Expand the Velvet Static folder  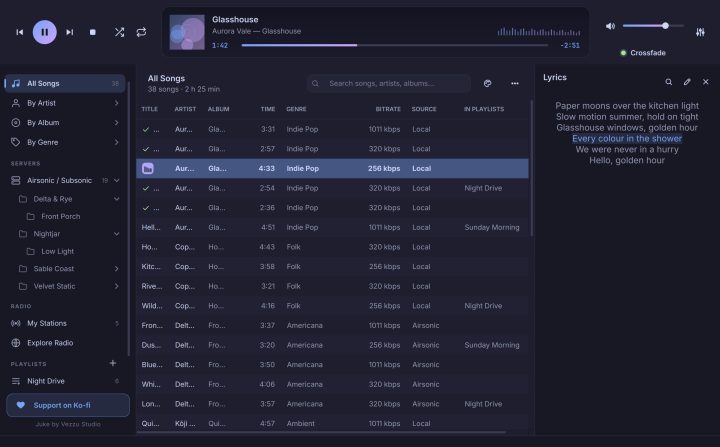pos(117,286)
